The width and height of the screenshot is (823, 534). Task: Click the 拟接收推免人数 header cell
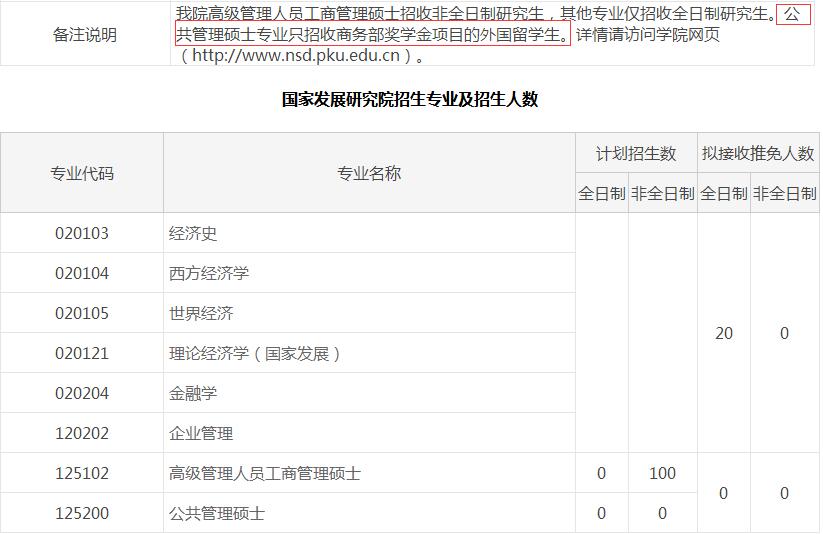pos(758,153)
